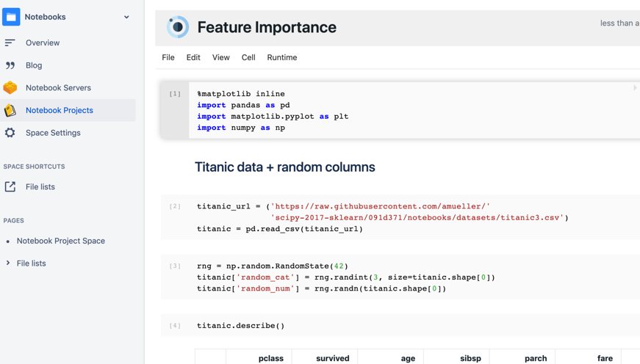This screenshot has width=640, height=364.
Task: Open the File menu
Action: tap(168, 57)
